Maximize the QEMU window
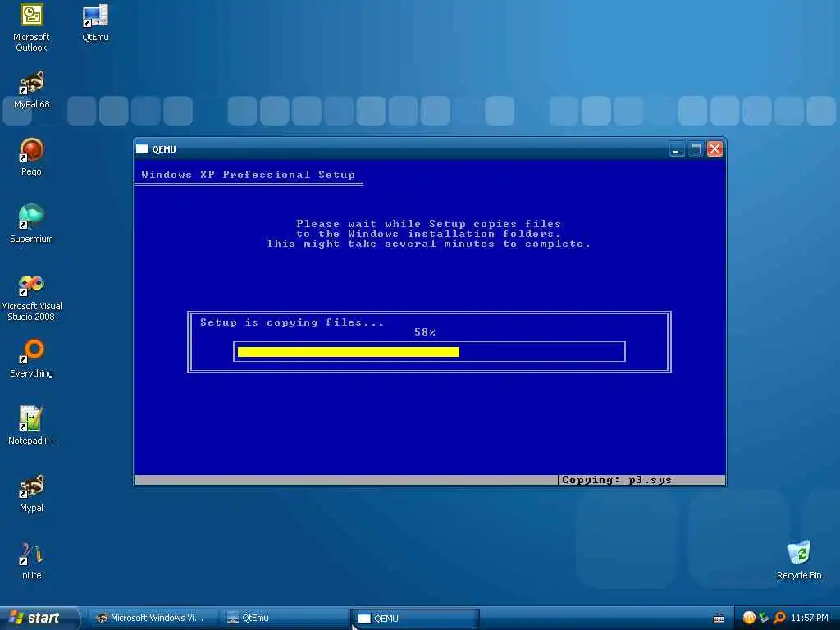Viewport: 840px width, 630px height. (x=696, y=149)
